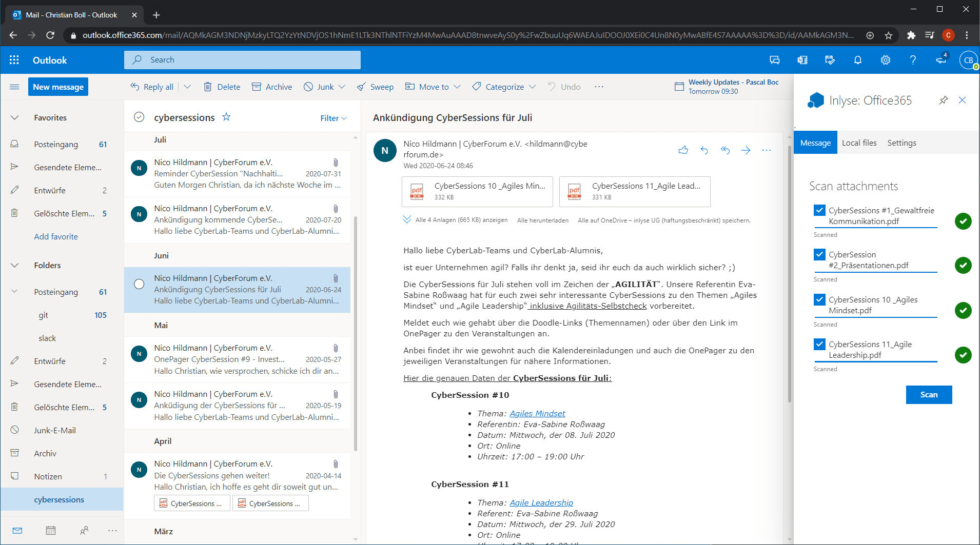Uncheck CyberSessions 10 _Agiles Mindset.pdf checkbox
Screen dimensions: 980x545
coord(819,299)
